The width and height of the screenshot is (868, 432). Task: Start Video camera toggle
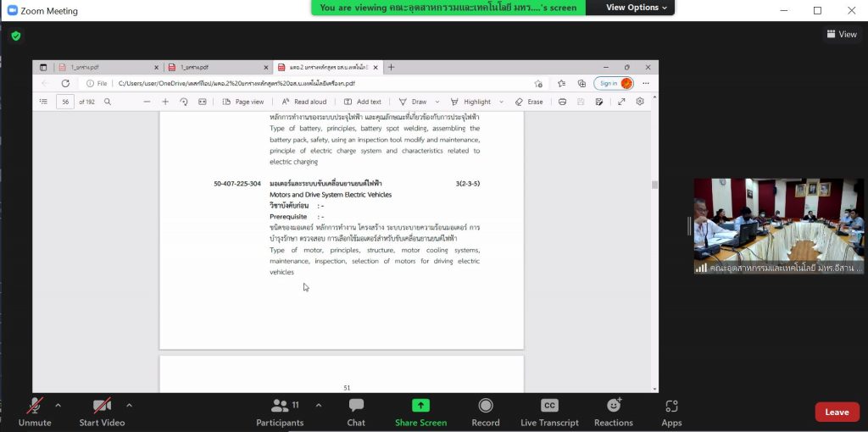click(102, 413)
